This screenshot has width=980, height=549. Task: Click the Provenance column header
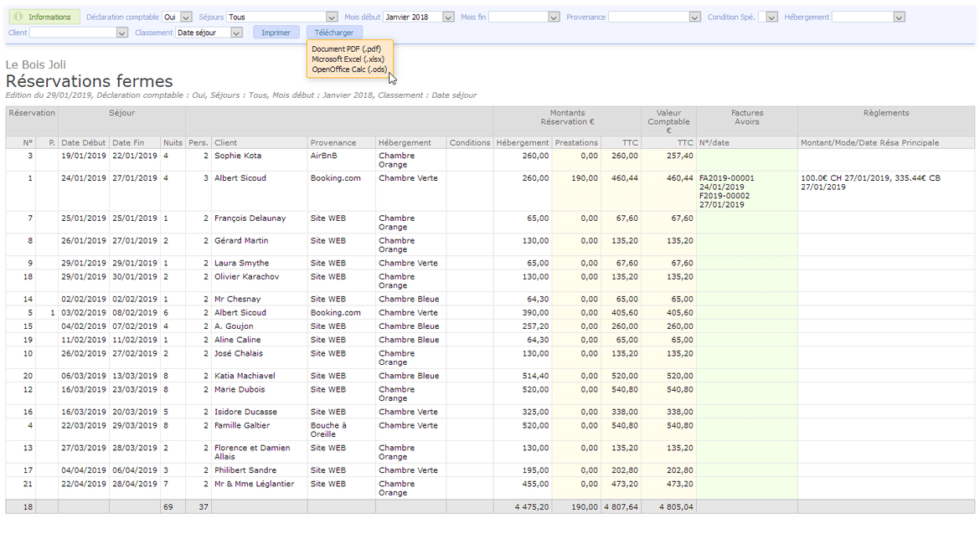tap(333, 143)
